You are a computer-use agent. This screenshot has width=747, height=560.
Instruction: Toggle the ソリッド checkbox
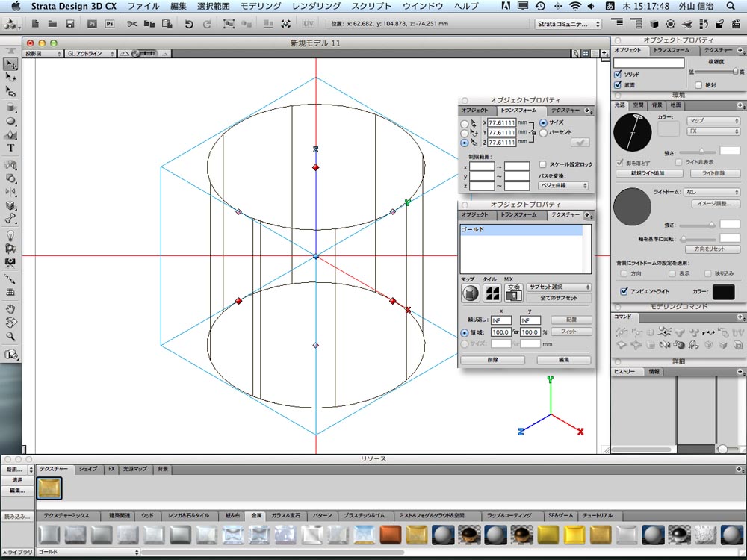tap(618, 74)
